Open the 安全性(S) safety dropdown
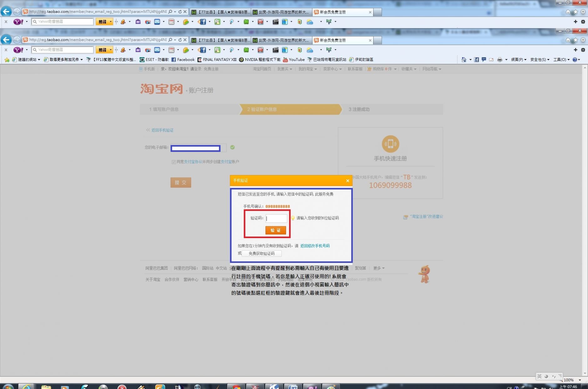The image size is (588, 389). click(x=540, y=60)
